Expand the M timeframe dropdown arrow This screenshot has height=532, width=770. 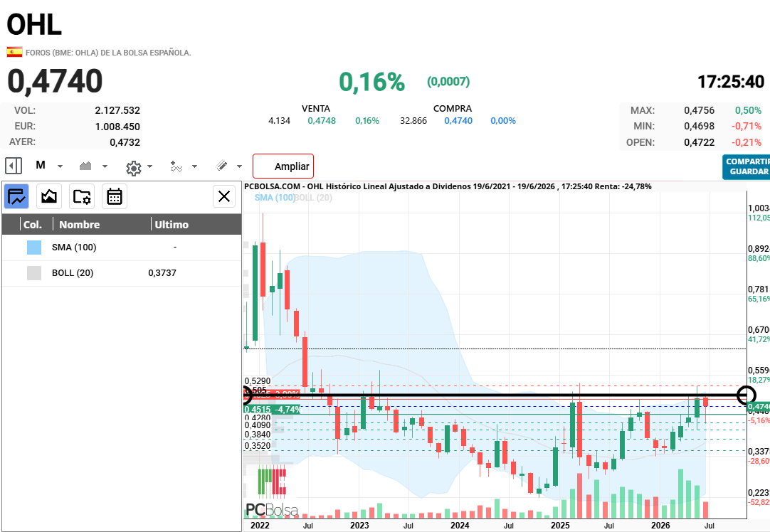(x=60, y=166)
